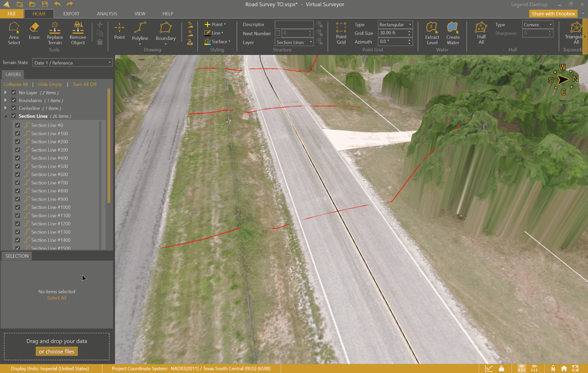The height and width of the screenshot is (373, 588).
Task: Click the Descriptor input field
Action: coord(294,25)
